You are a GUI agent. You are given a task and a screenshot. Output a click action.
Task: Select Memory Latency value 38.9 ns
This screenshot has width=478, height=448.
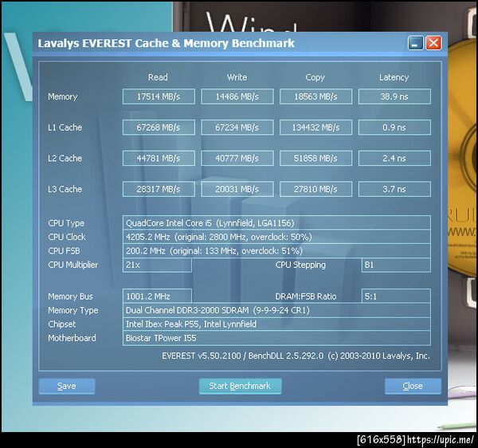click(394, 96)
